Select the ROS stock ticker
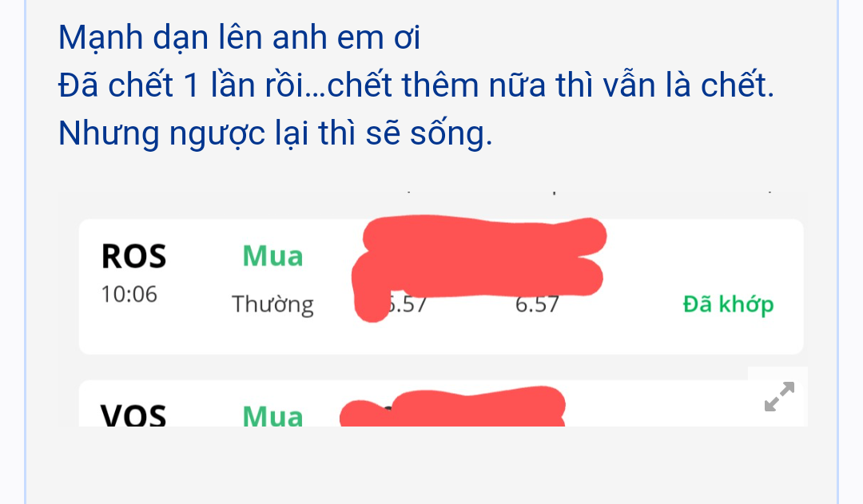863x504 pixels. click(133, 256)
